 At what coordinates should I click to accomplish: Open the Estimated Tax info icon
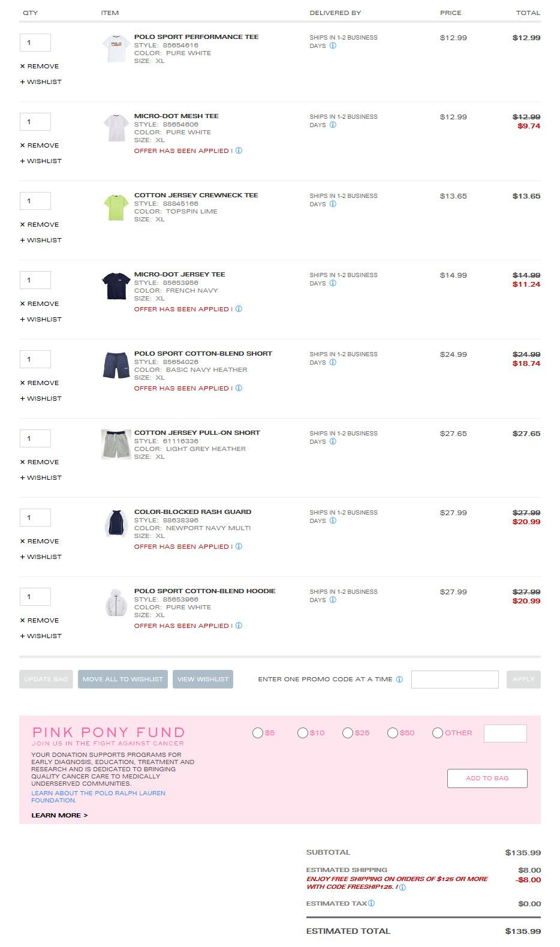tap(371, 903)
